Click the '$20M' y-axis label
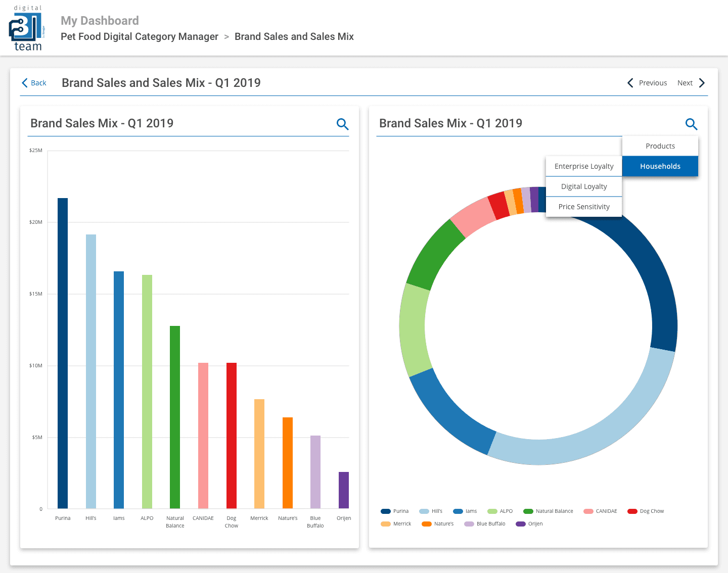728x573 pixels. coord(36,222)
